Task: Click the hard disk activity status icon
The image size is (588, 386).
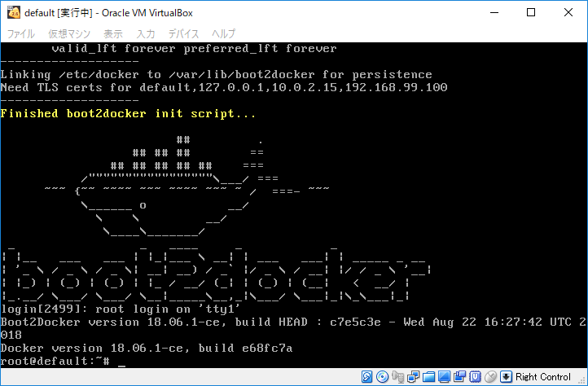Action: point(366,376)
